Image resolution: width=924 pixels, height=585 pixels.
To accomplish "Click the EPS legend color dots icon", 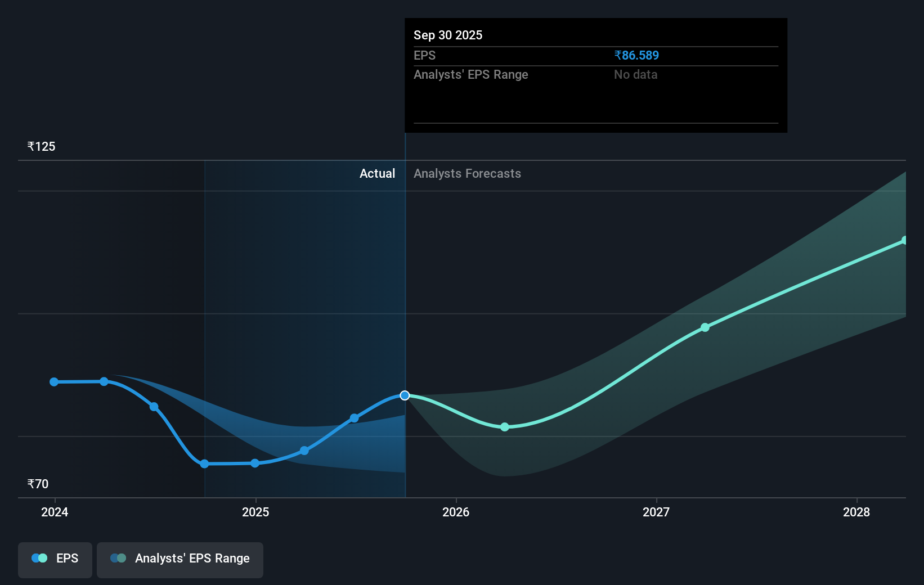I will [39, 559].
